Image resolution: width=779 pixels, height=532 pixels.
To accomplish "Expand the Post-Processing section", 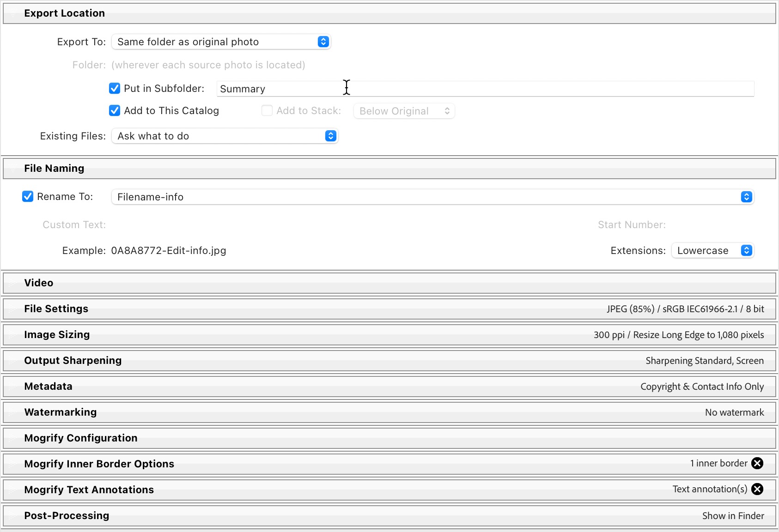I will pos(67,516).
